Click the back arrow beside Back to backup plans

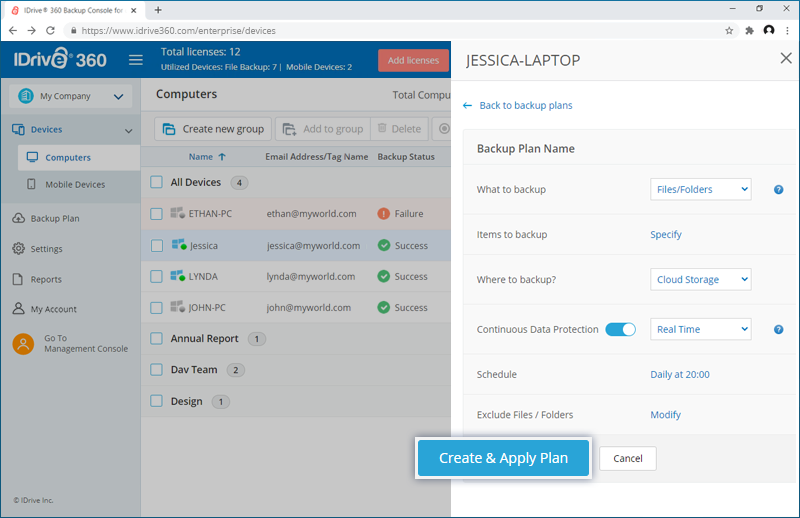coord(467,106)
